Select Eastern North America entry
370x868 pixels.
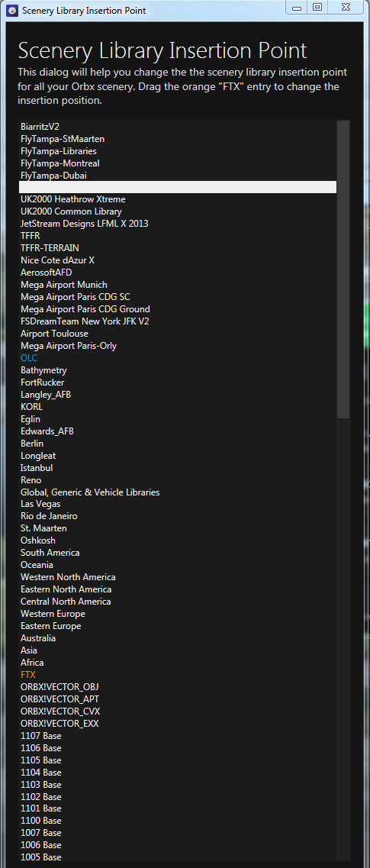(66, 589)
